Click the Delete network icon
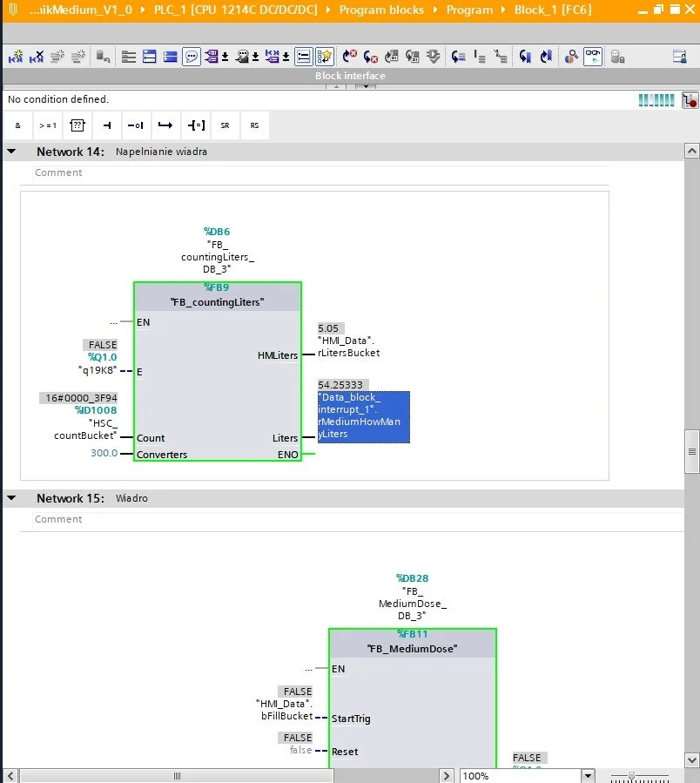 [37, 57]
